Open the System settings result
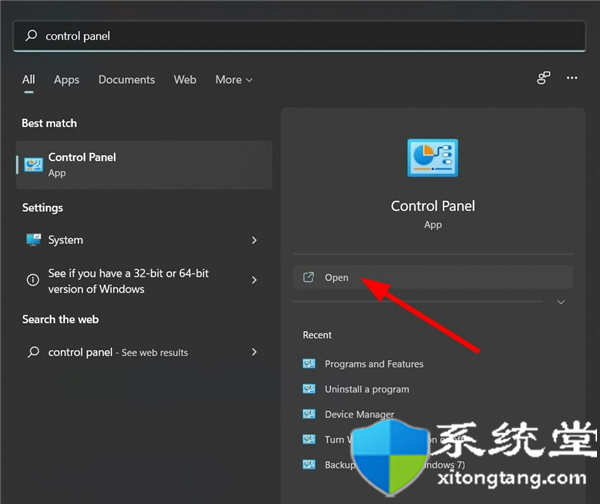 tap(144, 240)
